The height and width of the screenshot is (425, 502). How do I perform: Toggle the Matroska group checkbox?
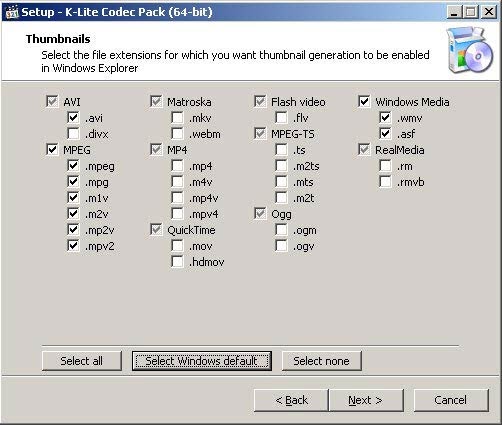(156, 101)
